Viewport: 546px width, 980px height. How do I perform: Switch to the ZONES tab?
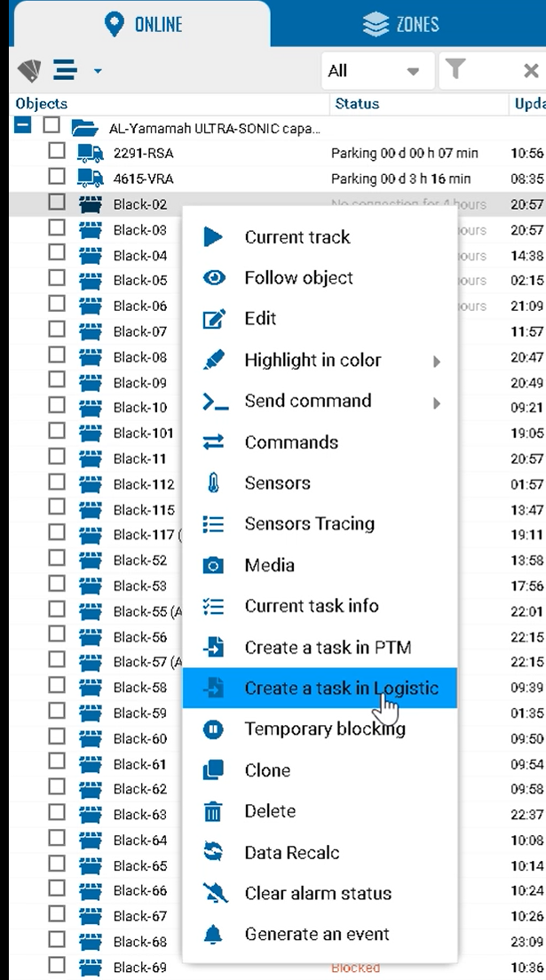click(402, 24)
